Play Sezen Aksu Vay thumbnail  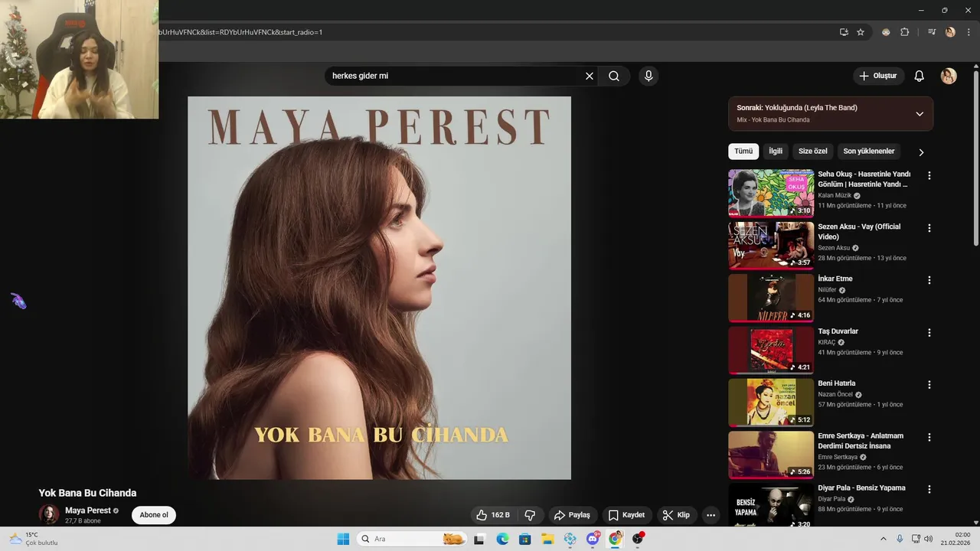pyautogui.click(x=771, y=246)
